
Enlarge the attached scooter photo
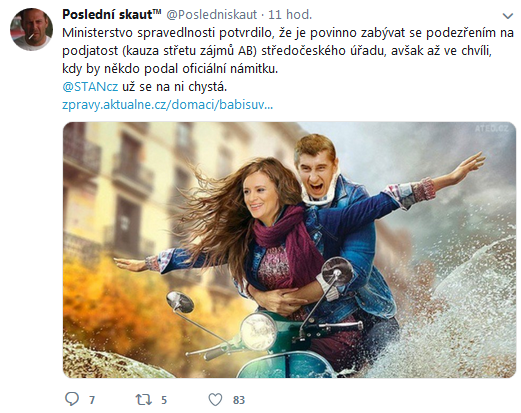(x=289, y=250)
